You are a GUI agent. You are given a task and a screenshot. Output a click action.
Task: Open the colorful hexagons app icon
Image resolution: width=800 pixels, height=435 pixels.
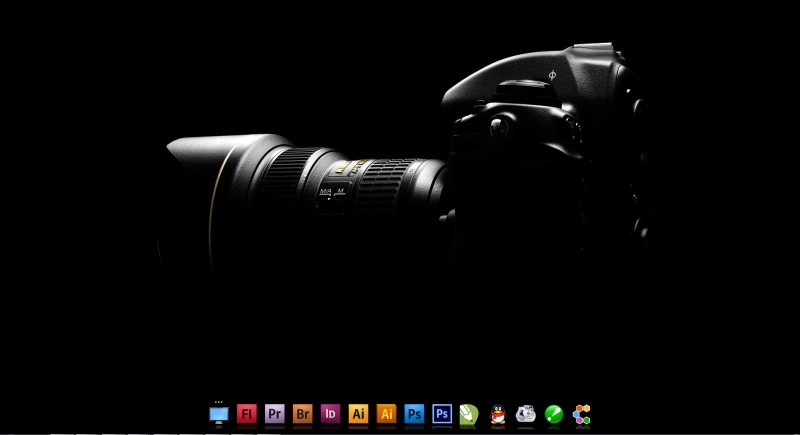pyautogui.click(x=582, y=414)
